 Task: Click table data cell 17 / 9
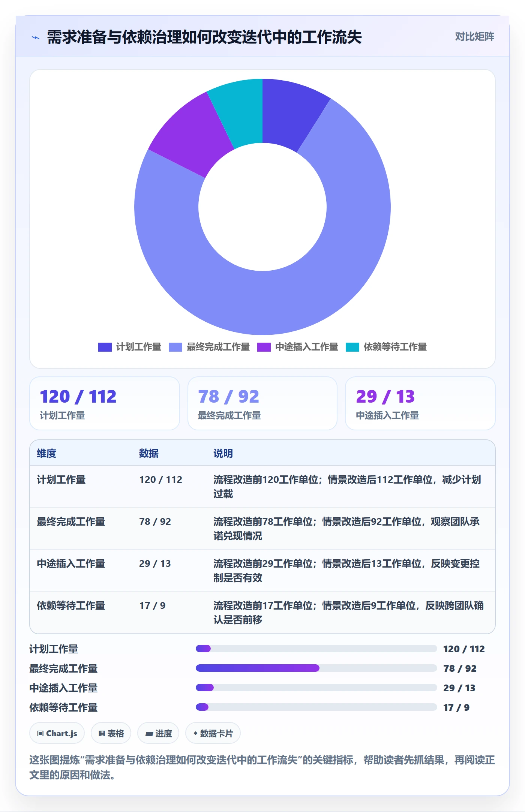pyautogui.click(x=153, y=606)
